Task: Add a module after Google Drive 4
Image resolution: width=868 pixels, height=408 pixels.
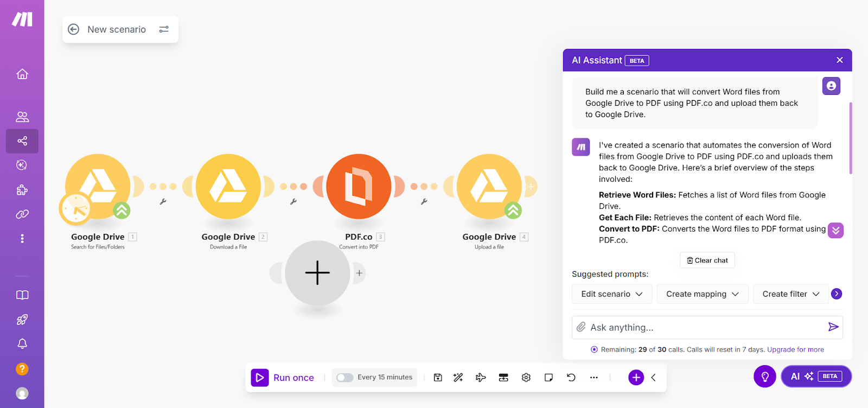Action: tap(531, 187)
